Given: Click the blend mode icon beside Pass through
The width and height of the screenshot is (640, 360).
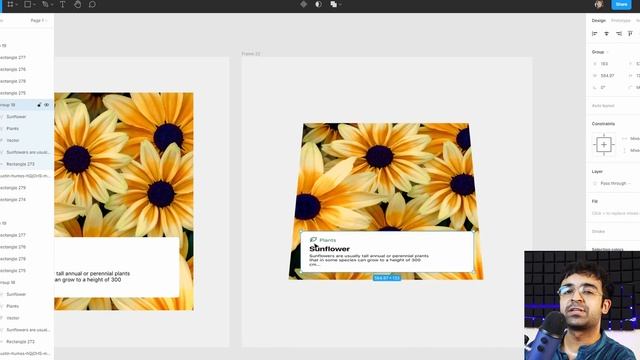Looking at the screenshot, I should pyautogui.click(x=595, y=184).
